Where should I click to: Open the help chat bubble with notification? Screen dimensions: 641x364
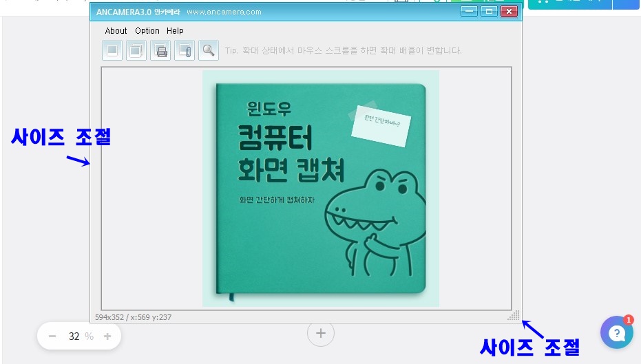point(617,332)
